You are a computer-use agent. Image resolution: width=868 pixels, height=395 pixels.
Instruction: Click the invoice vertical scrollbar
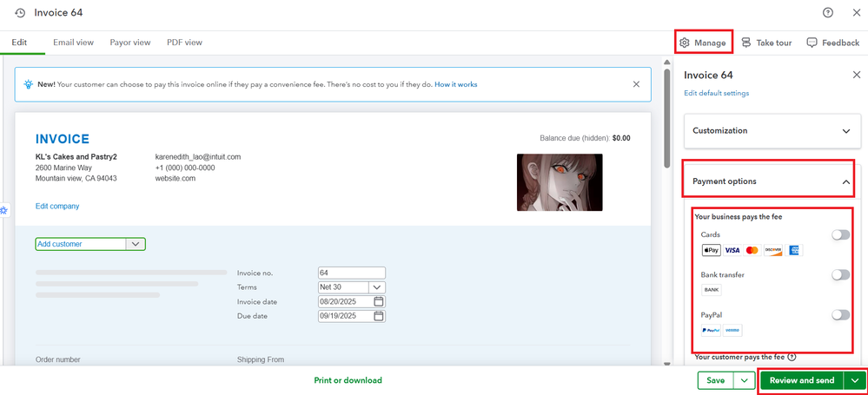[667, 117]
